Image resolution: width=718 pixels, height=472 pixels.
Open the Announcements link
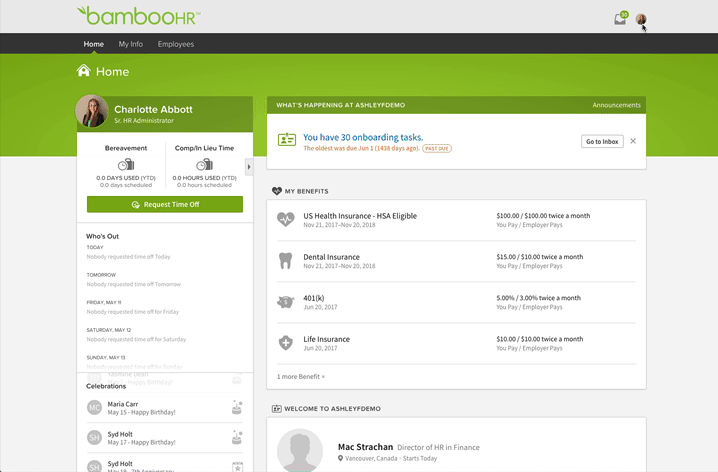point(616,105)
